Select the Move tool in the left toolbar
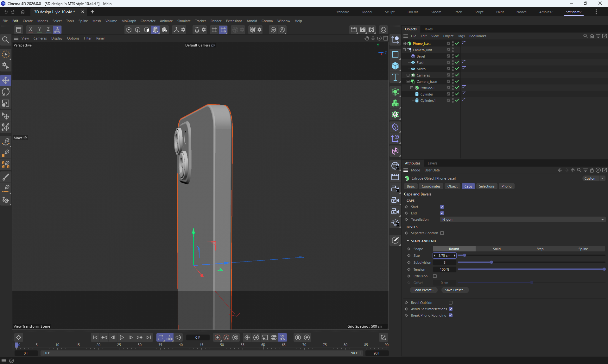The width and height of the screenshot is (608, 364). pyautogui.click(x=6, y=80)
